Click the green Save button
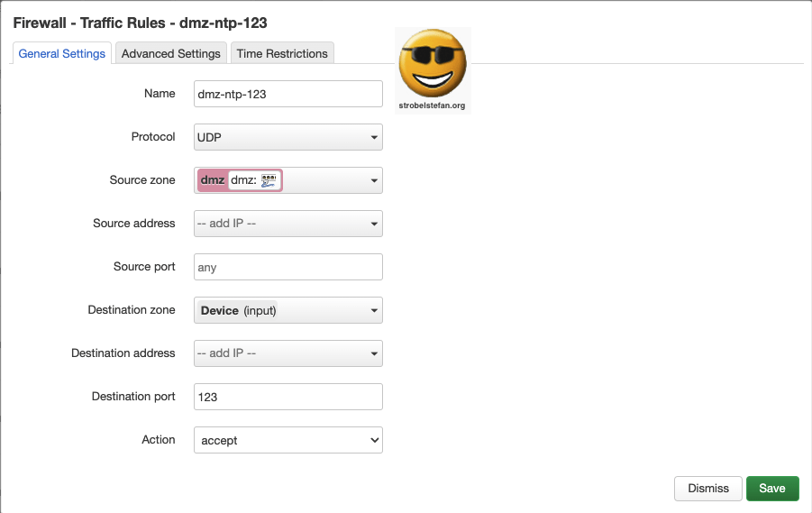 pos(772,488)
